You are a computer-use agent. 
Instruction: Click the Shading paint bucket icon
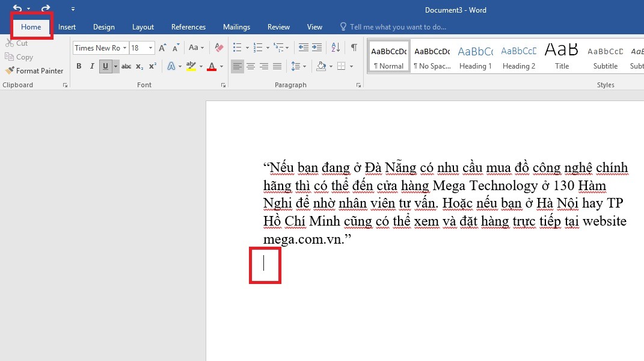click(x=322, y=66)
